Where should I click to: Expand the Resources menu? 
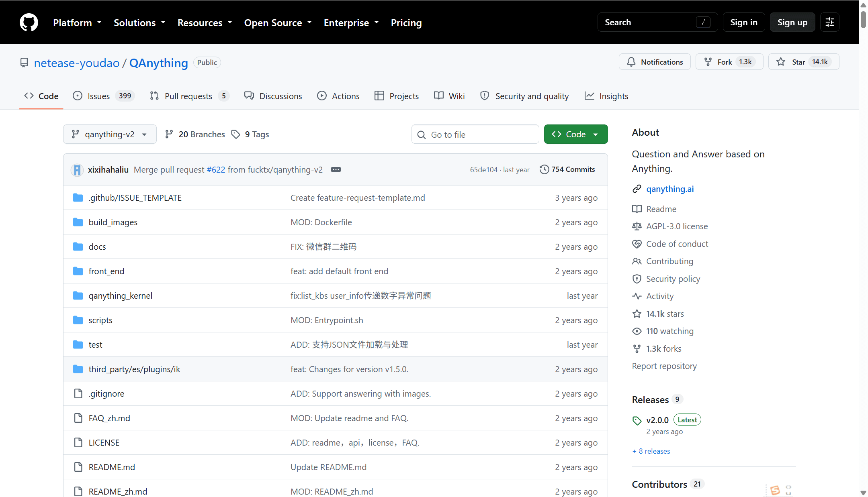[205, 23]
